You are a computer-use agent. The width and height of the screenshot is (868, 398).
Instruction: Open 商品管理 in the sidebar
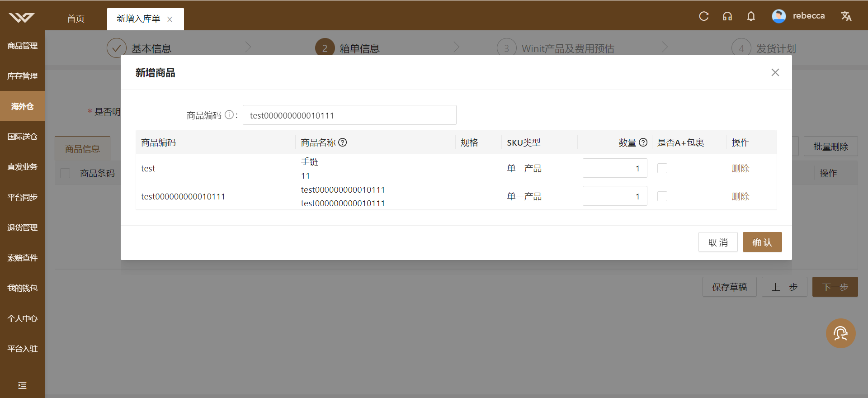click(x=22, y=46)
